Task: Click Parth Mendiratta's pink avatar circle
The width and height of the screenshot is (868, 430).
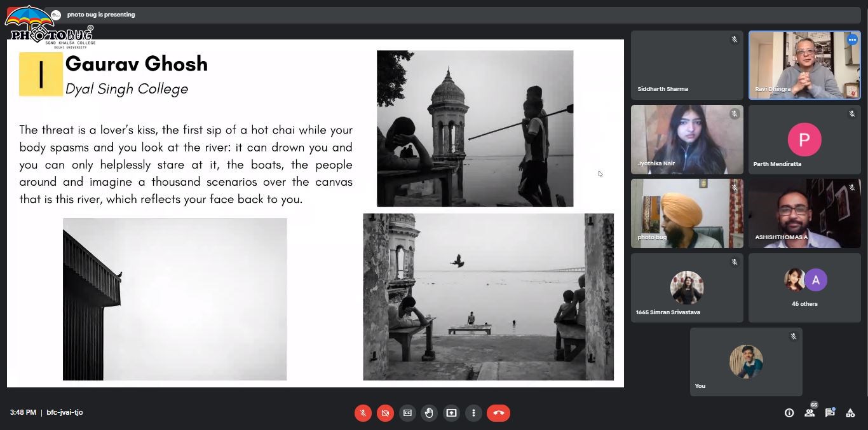Action: tap(804, 139)
